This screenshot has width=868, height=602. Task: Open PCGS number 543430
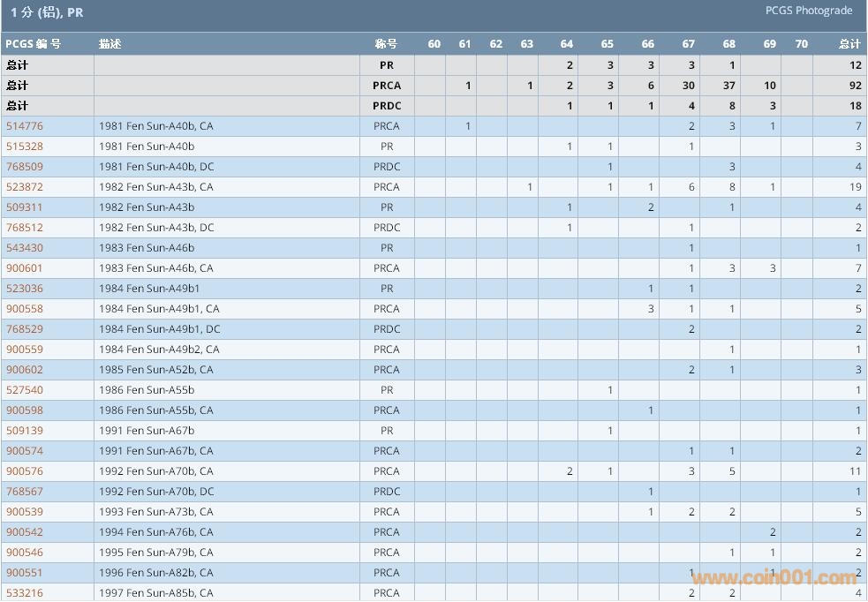click(x=25, y=248)
